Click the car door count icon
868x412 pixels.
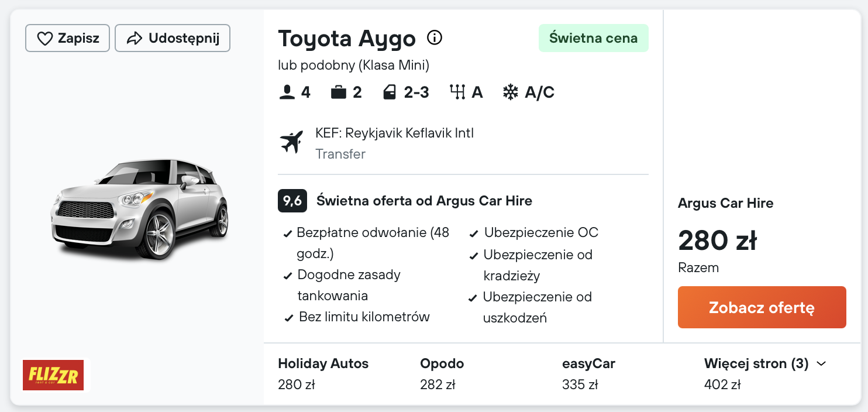tap(390, 92)
